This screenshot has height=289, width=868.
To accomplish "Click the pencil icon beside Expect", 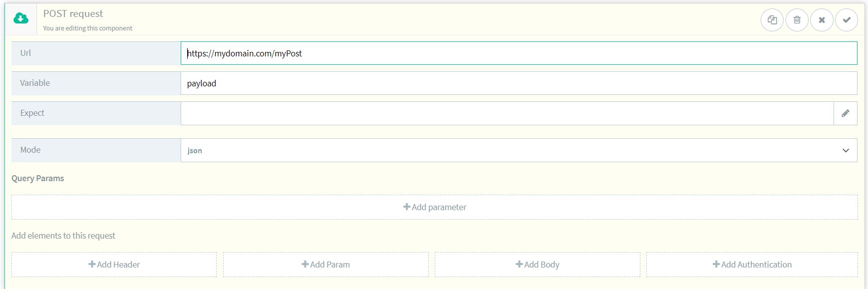I will click(x=845, y=113).
